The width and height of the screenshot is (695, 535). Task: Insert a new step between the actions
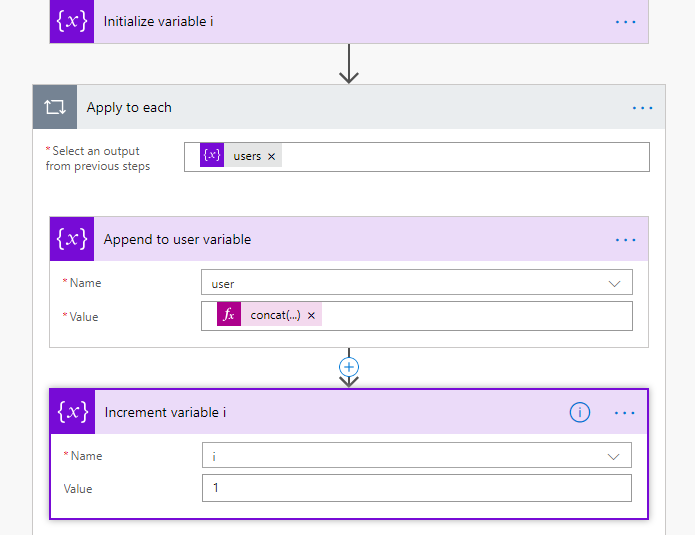(x=348, y=366)
